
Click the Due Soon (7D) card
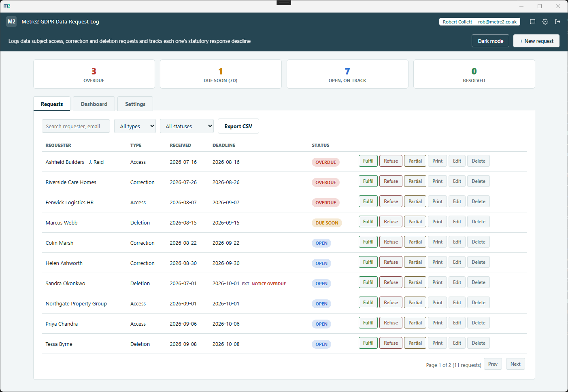[x=221, y=74]
